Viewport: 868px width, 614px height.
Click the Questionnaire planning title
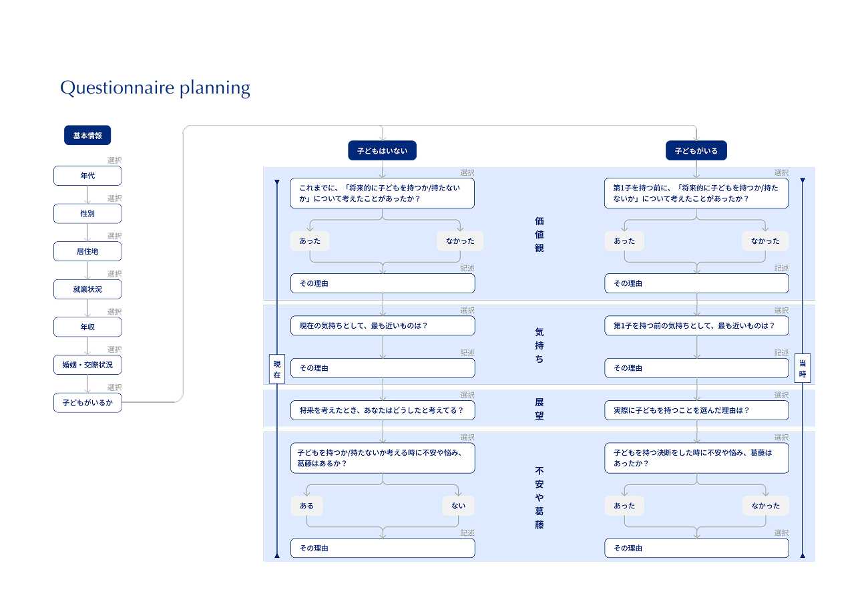tap(155, 88)
